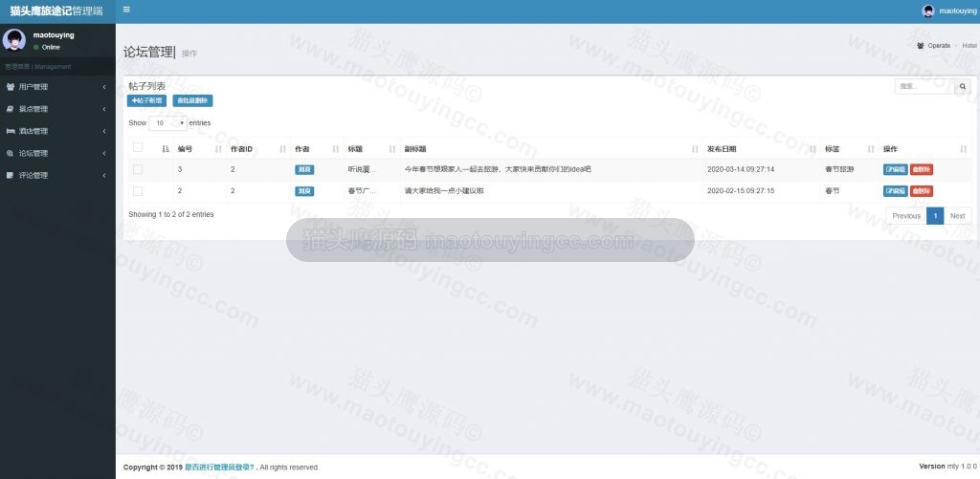Screen dimensions: 980x479
Task: Expand the 论坛管理 menu chevron
Action: (104, 154)
